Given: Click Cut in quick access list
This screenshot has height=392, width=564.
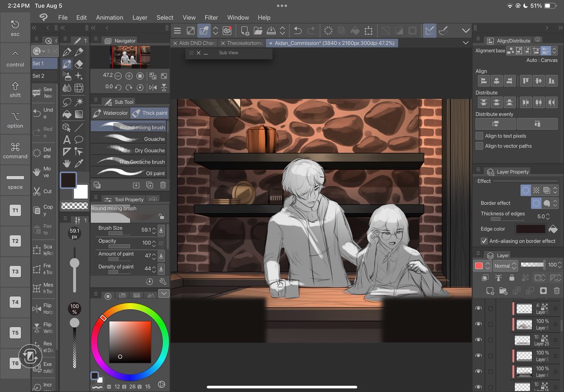Looking at the screenshot, I should [43, 191].
